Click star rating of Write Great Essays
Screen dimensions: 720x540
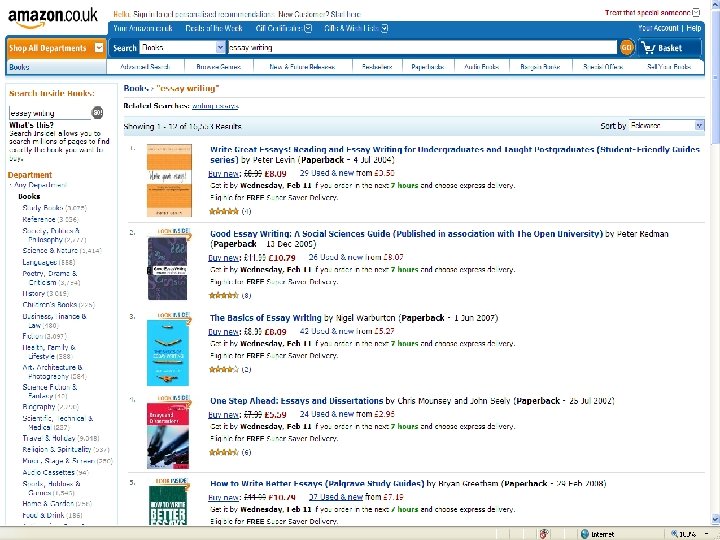[224, 211]
